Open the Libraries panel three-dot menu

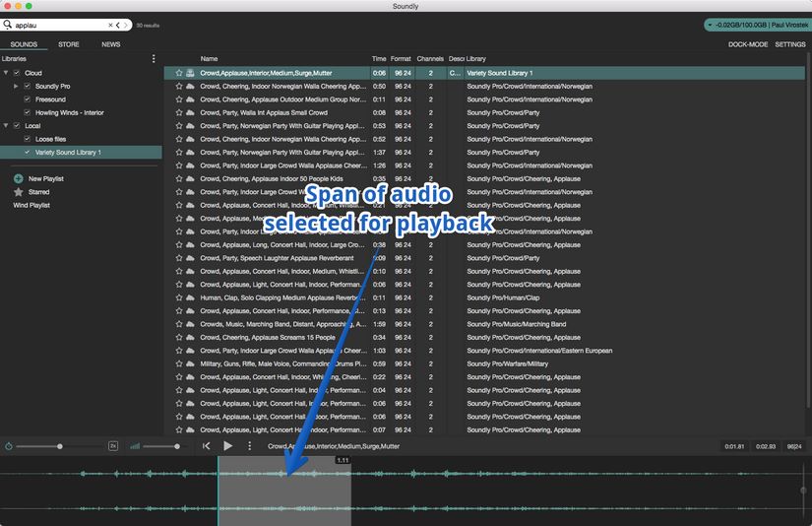pos(154,59)
